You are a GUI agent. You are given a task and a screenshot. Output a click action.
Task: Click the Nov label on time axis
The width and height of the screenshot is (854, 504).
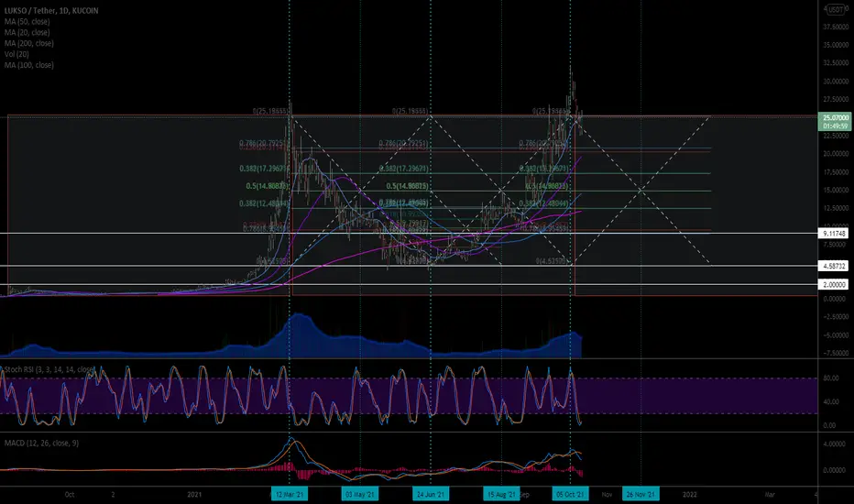pyautogui.click(x=607, y=495)
